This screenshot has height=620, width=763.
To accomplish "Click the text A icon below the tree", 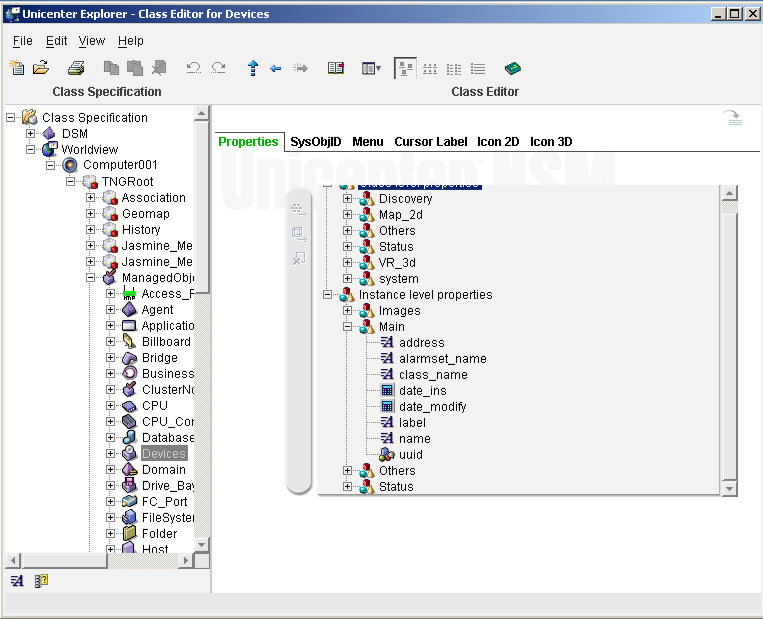I will 17,580.
